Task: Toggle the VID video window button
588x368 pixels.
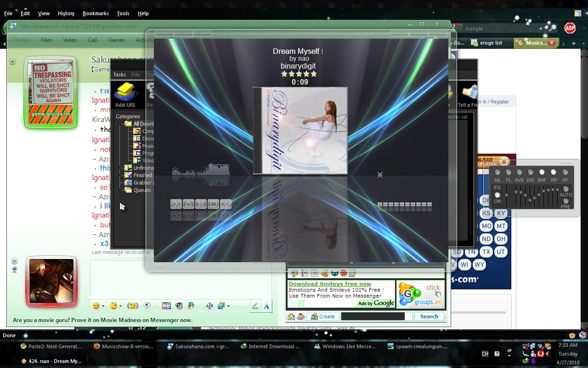Action: pos(531,172)
